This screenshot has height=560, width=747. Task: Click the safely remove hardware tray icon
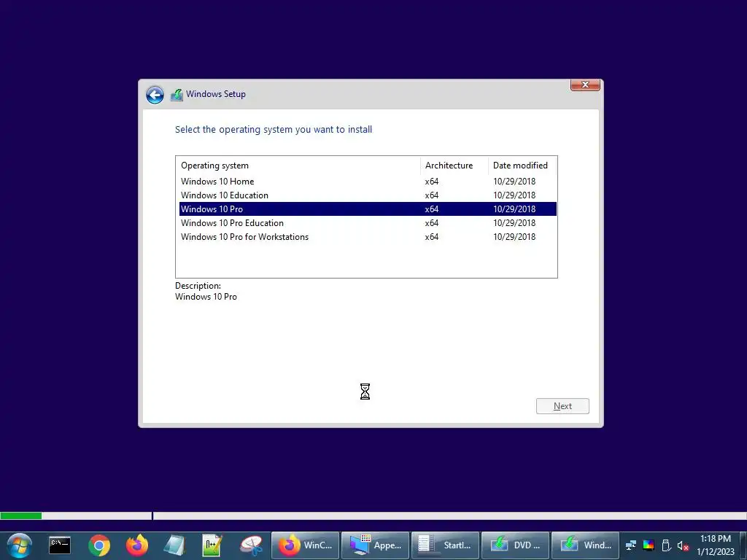click(x=667, y=545)
